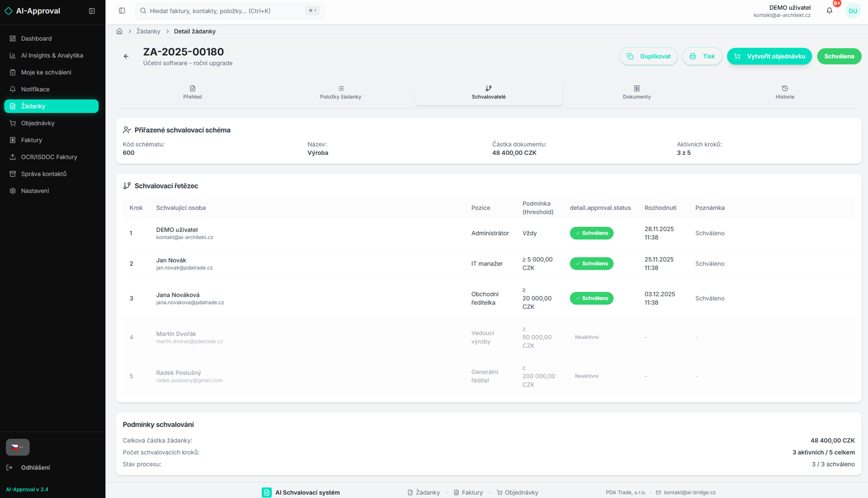
Task: Print the request with Tisk button
Action: (x=702, y=56)
